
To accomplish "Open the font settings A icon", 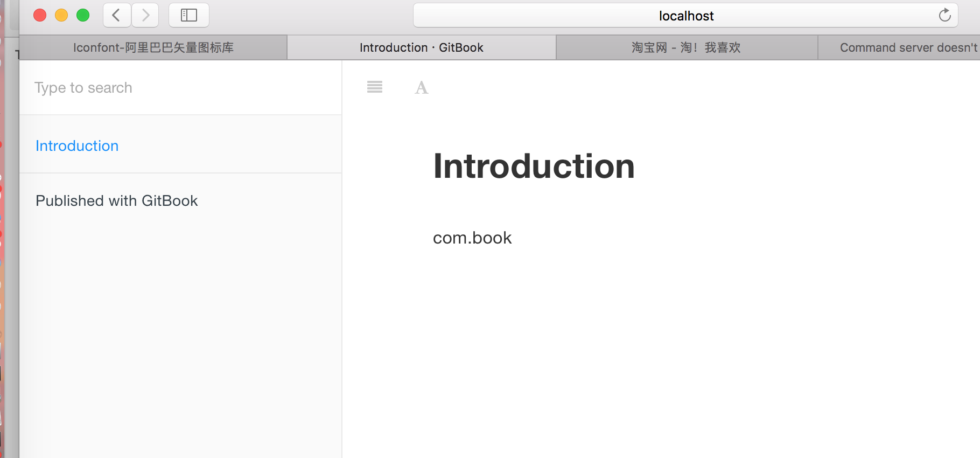I will pyautogui.click(x=422, y=87).
